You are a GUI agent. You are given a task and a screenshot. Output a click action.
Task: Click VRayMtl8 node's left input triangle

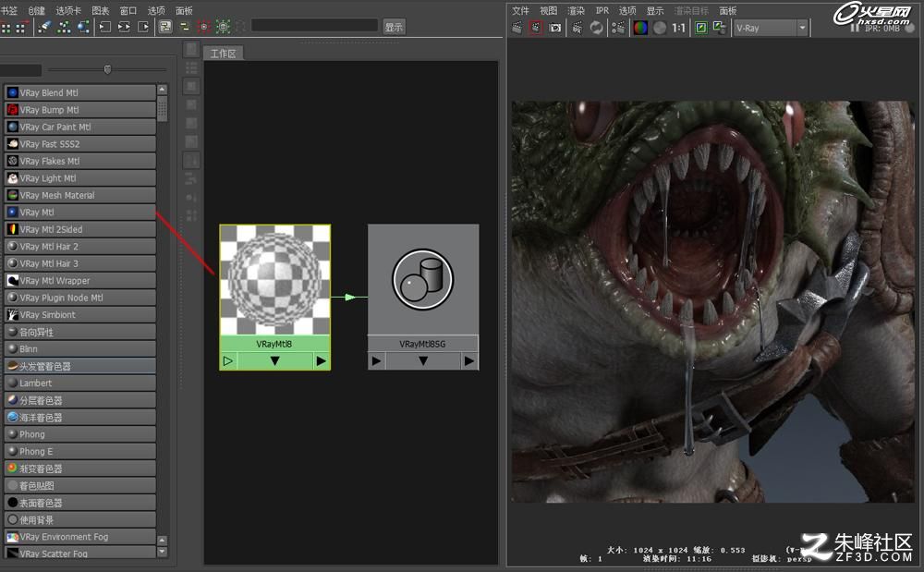click(228, 360)
